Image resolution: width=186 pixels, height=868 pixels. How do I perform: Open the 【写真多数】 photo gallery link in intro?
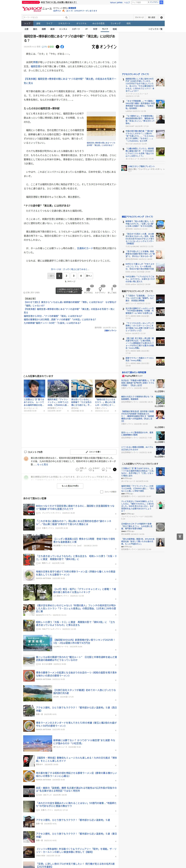[x=70, y=81]
